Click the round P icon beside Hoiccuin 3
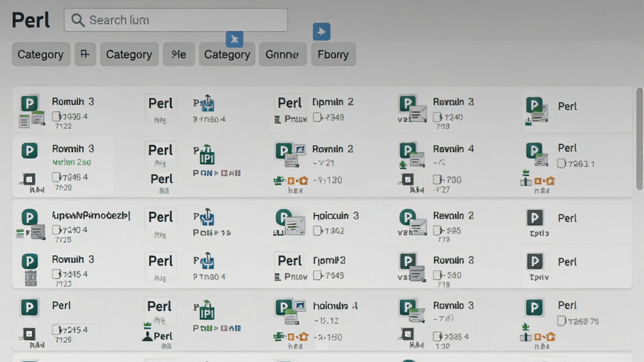644x362 pixels. click(x=284, y=217)
